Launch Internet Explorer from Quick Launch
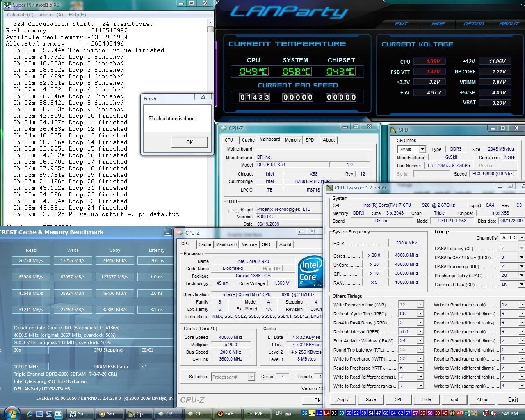The width and height of the screenshot is (525, 420). click(x=30, y=413)
